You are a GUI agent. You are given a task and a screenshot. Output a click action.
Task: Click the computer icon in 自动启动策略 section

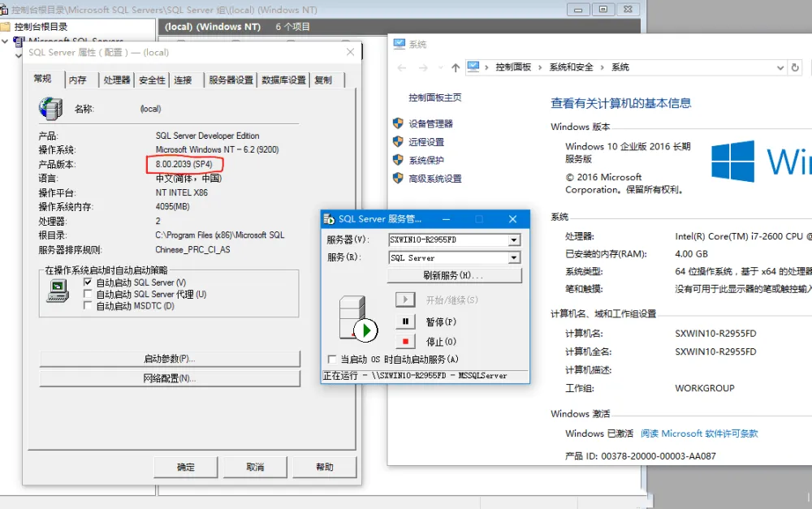pyautogui.click(x=58, y=289)
